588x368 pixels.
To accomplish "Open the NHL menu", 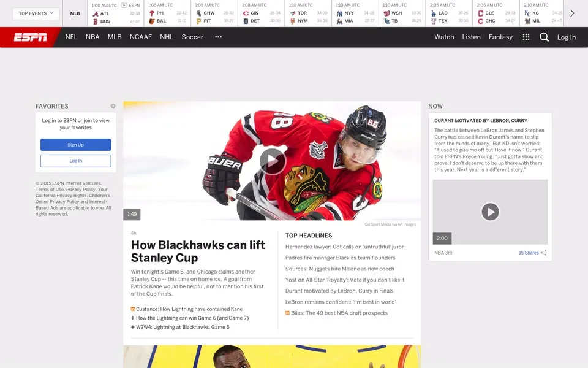I will (167, 37).
